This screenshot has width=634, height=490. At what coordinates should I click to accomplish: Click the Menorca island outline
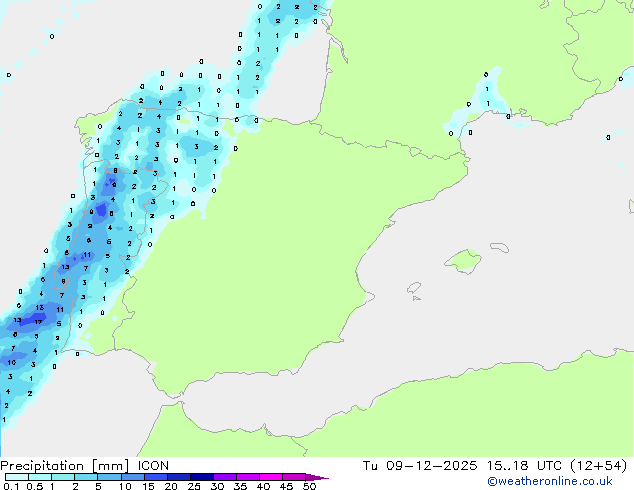pos(500,247)
